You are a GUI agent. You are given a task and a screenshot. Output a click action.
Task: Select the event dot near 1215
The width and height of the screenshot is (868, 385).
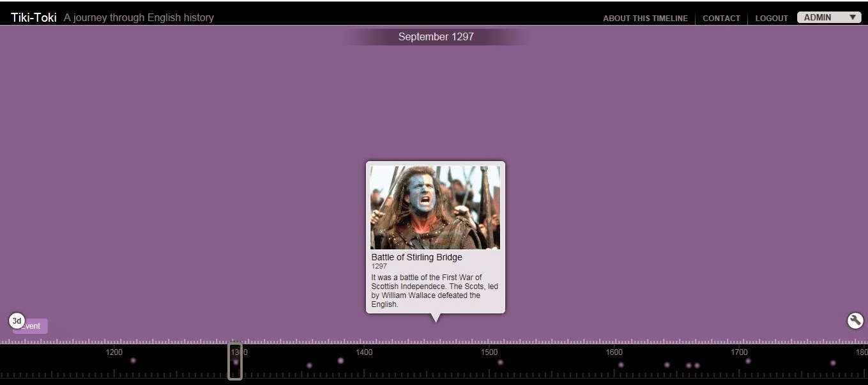coord(133,360)
